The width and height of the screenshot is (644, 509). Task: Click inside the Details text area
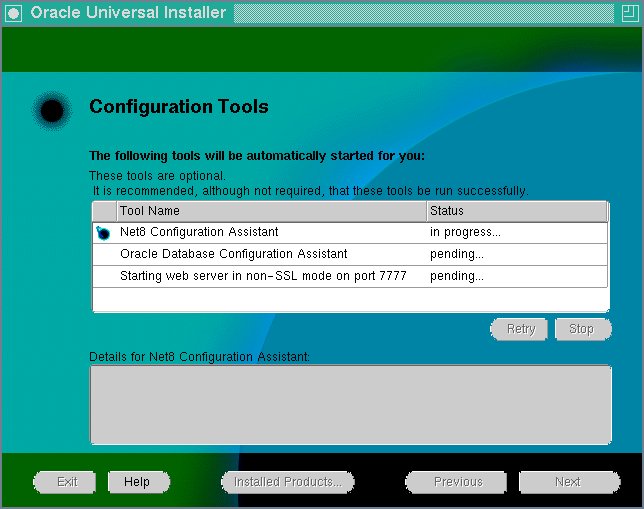(x=350, y=405)
